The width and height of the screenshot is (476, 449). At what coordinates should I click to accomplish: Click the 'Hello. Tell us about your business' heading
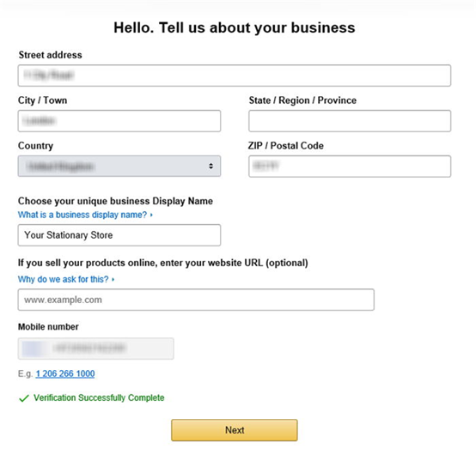coord(235,27)
